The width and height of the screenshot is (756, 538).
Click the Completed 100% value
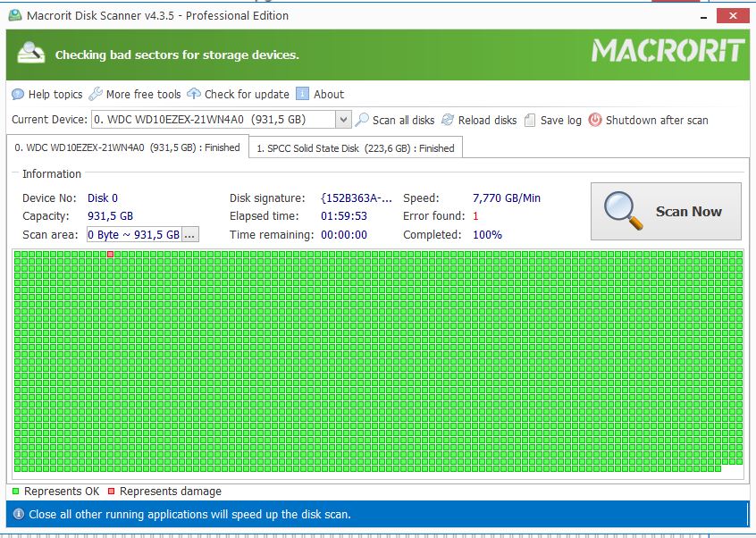point(487,235)
